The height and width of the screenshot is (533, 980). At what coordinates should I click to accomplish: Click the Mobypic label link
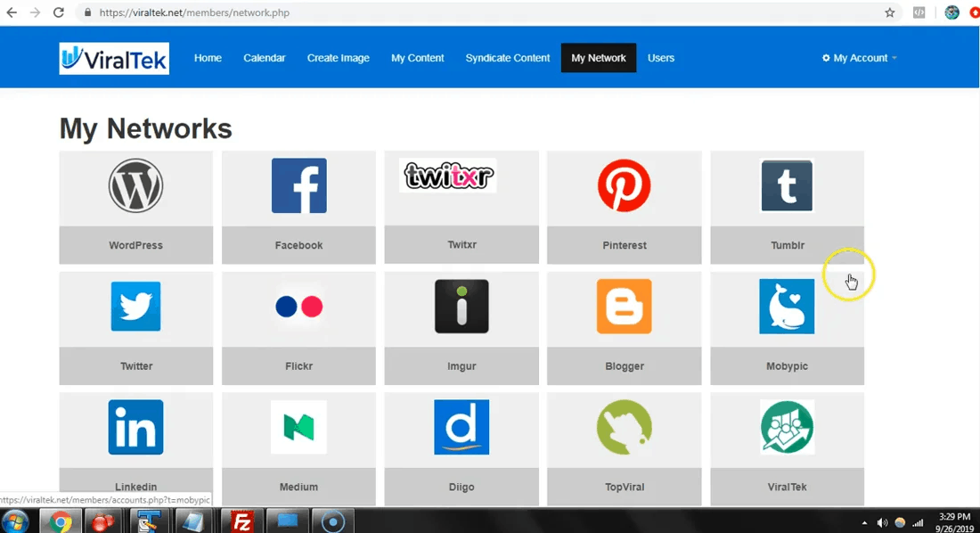tap(787, 366)
